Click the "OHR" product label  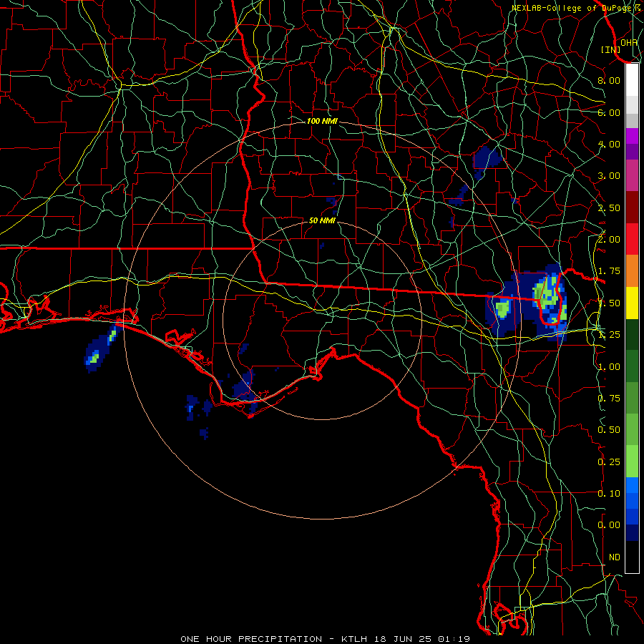click(629, 42)
